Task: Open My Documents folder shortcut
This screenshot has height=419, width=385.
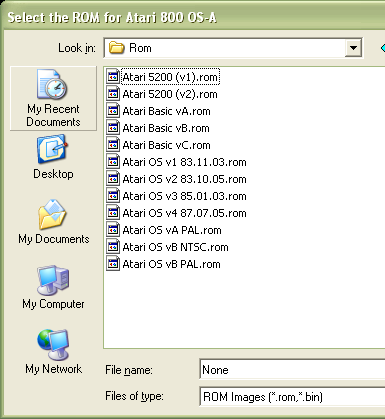Action: (x=53, y=222)
